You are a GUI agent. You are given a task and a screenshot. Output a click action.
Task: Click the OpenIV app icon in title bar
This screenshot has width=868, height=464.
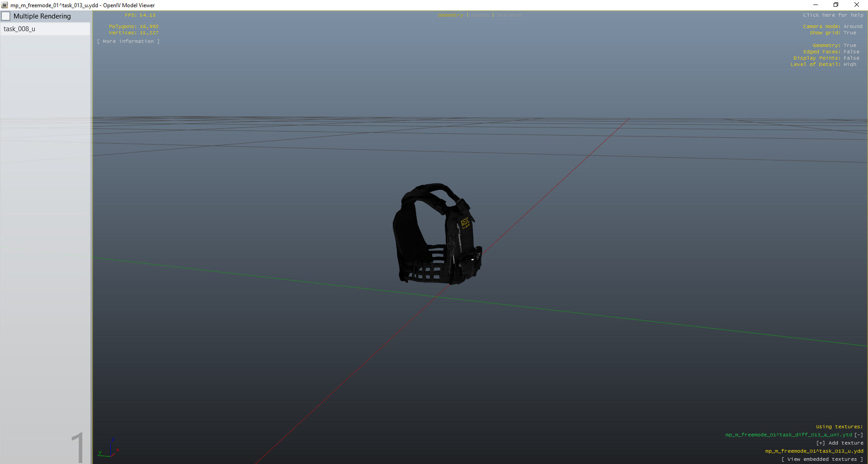click(5, 5)
